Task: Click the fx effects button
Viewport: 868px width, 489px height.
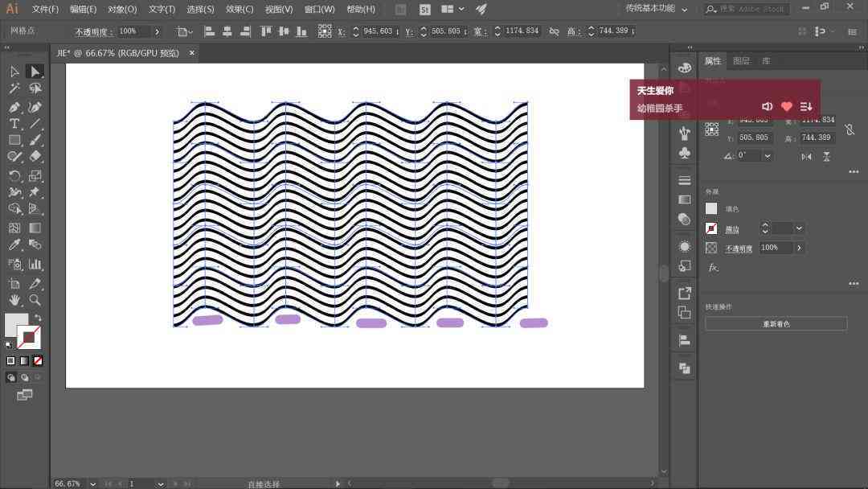Action: click(713, 268)
